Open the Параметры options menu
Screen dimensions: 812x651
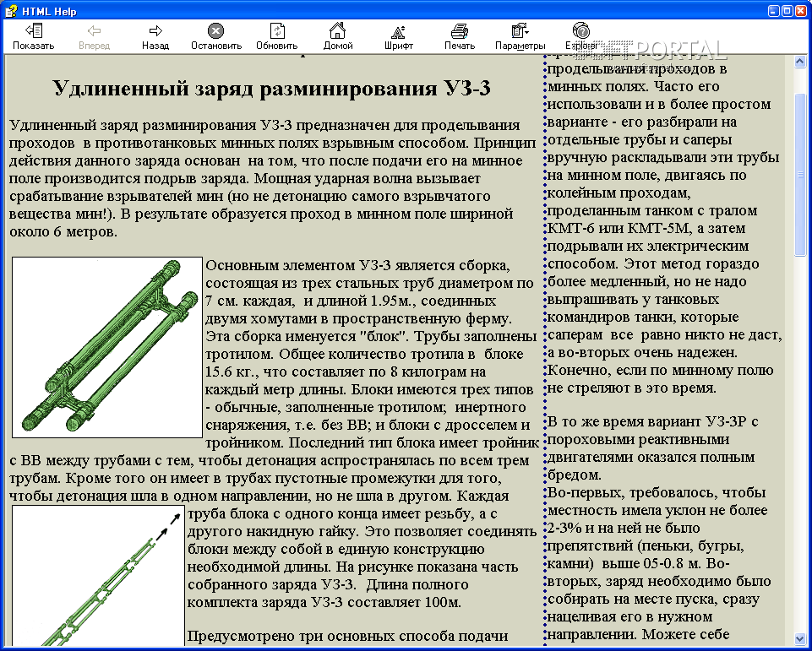(520, 36)
